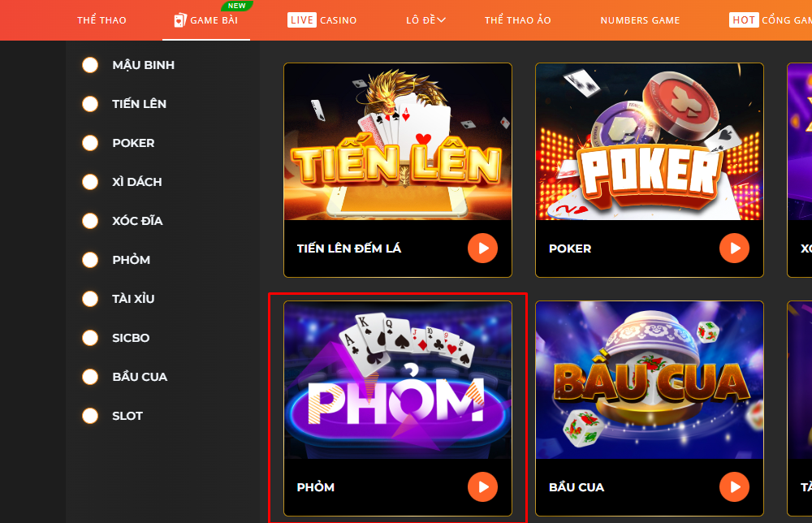Launch Bầu Cua via its play button
This screenshot has width=812, height=523.
[734, 486]
